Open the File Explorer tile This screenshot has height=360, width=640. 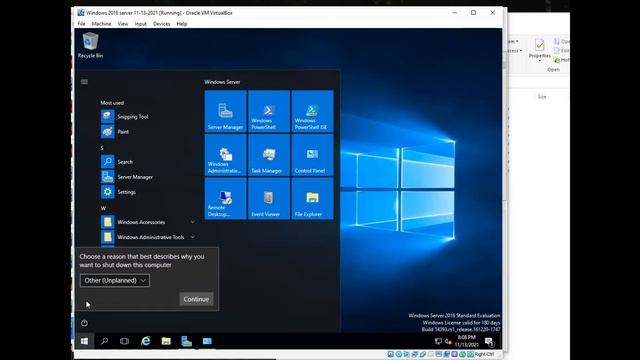[312, 199]
